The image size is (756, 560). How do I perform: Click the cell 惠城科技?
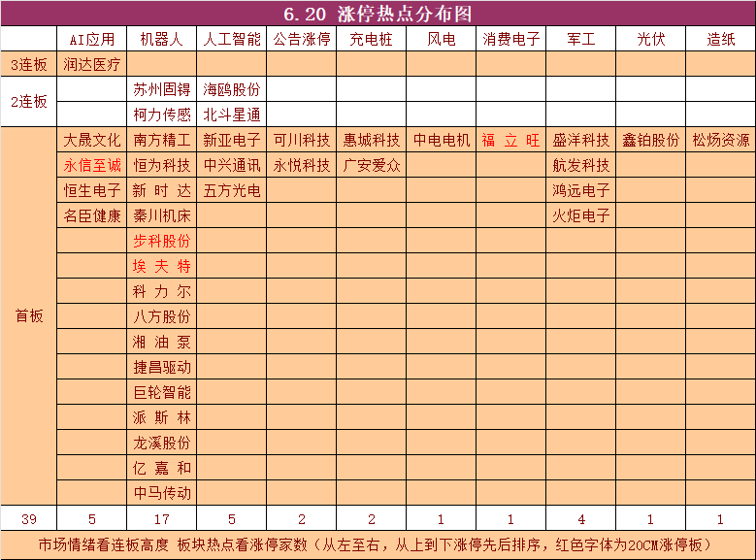(x=372, y=141)
